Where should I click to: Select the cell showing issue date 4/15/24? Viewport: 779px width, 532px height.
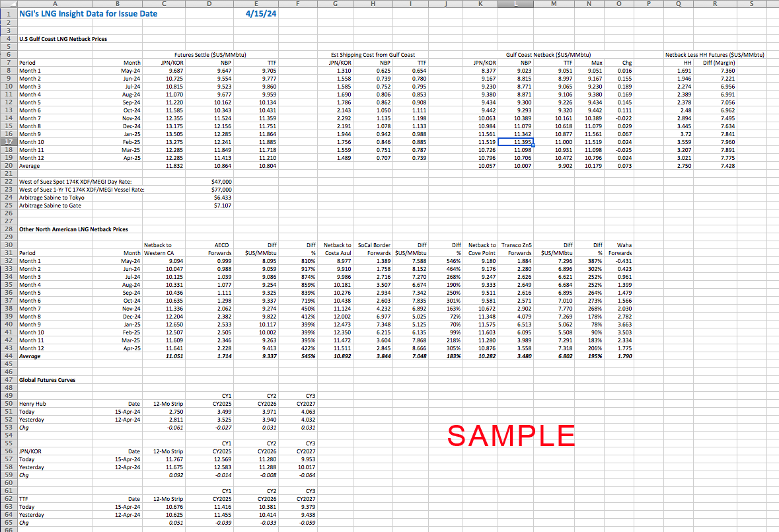coord(256,13)
